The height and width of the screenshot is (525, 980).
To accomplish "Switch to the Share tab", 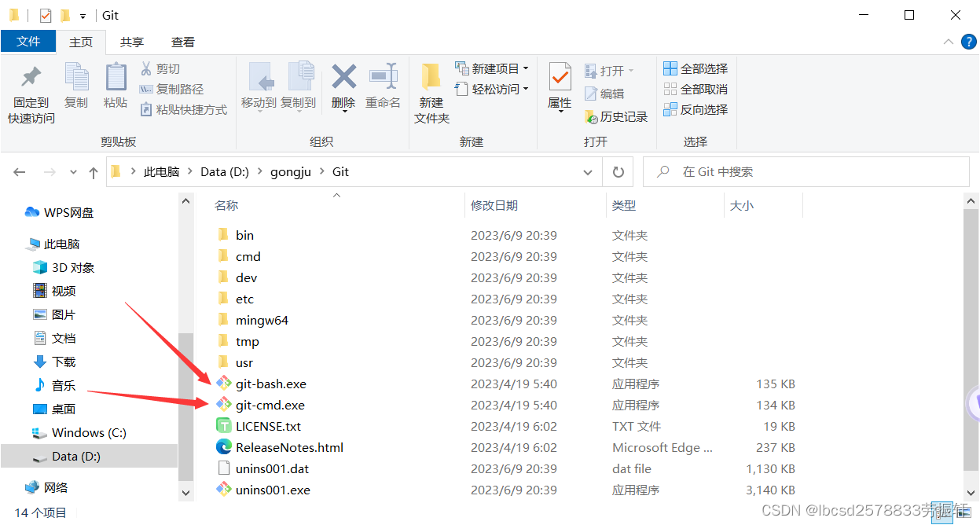I will click(x=132, y=42).
